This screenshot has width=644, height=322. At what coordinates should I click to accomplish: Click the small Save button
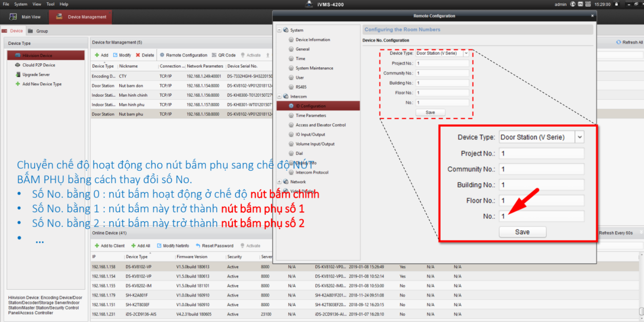430,112
